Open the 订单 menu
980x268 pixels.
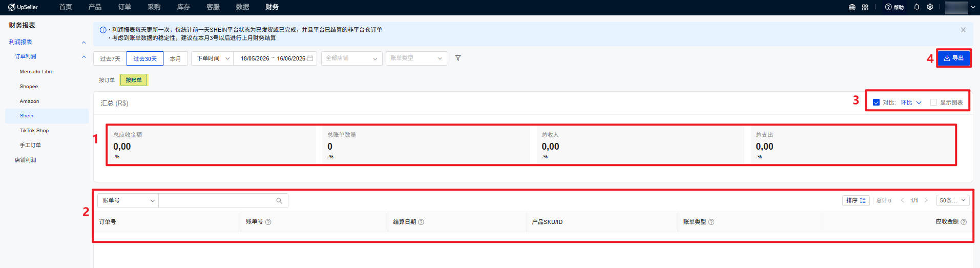click(x=124, y=7)
